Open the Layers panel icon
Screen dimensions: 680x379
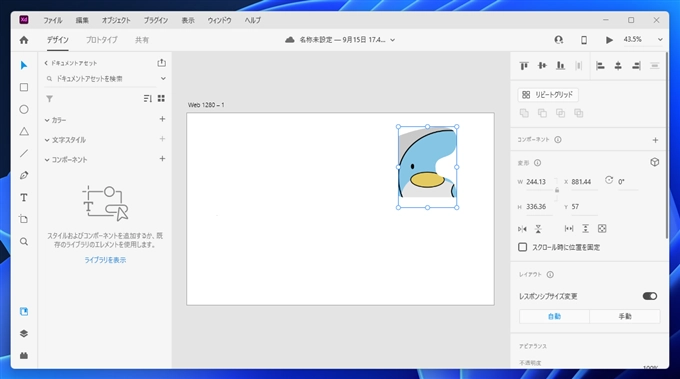tap(24, 333)
